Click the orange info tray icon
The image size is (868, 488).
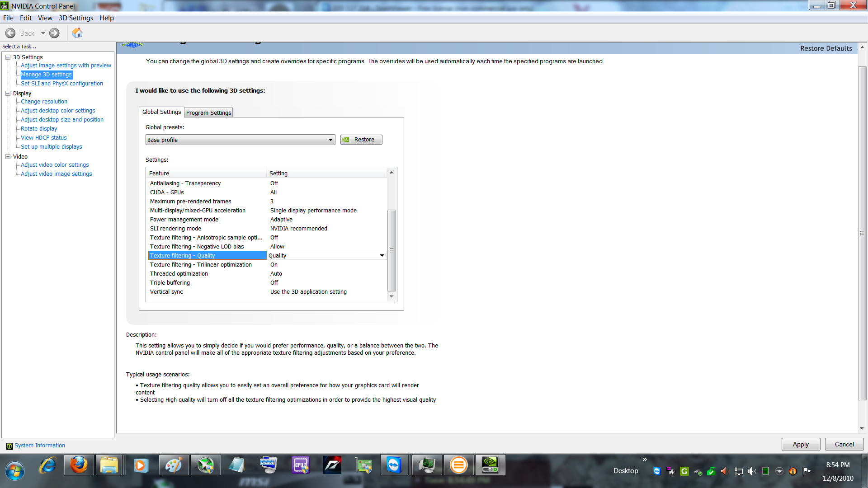point(793,471)
